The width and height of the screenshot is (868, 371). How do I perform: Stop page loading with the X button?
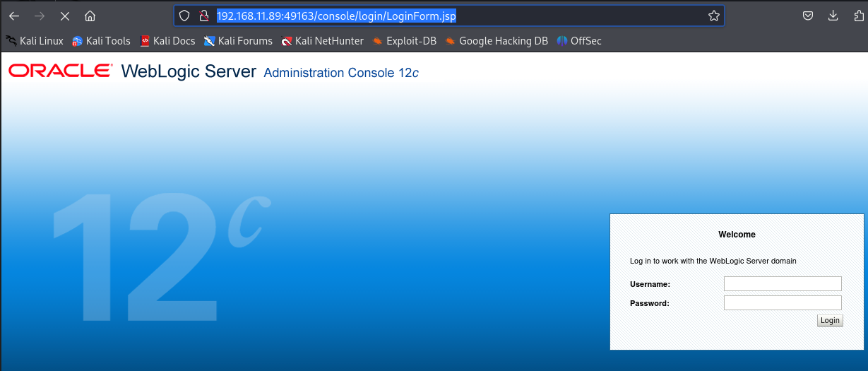tap(64, 16)
